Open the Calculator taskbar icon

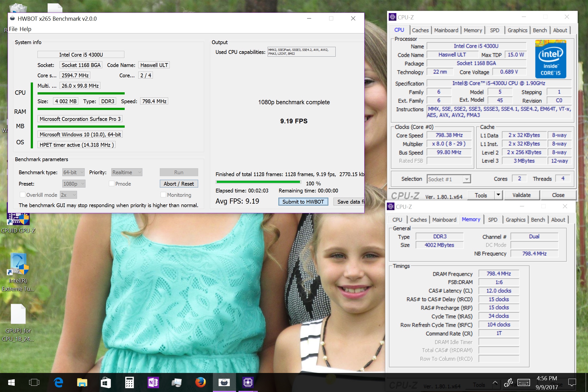(129, 383)
